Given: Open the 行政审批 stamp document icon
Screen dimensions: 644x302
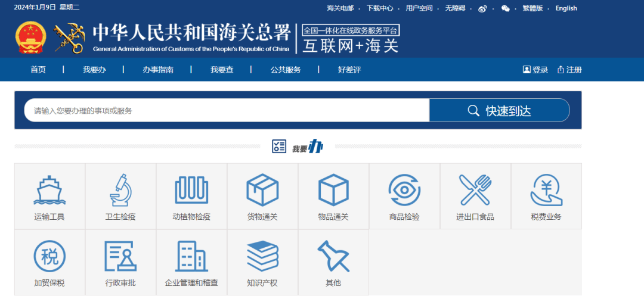Looking at the screenshot, I should coord(120,256).
